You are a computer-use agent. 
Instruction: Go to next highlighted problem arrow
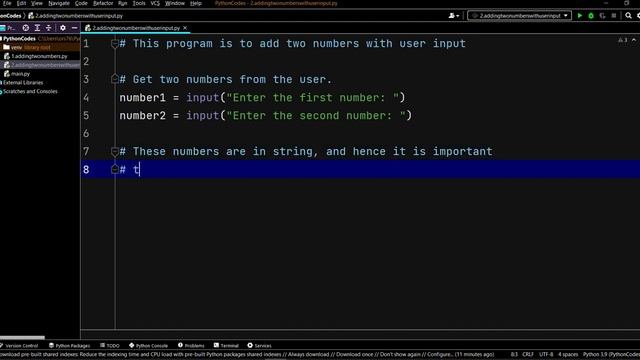pyautogui.click(x=634, y=40)
